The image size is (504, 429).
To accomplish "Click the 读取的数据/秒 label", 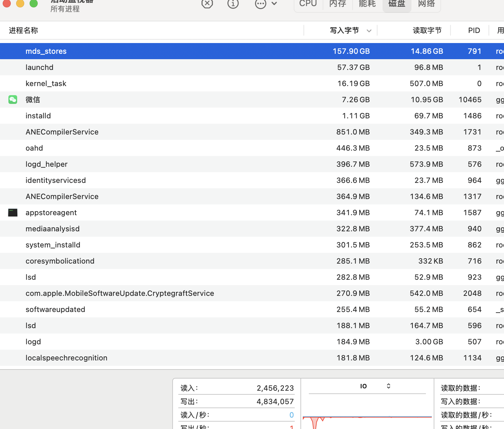I will (x=467, y=415).
